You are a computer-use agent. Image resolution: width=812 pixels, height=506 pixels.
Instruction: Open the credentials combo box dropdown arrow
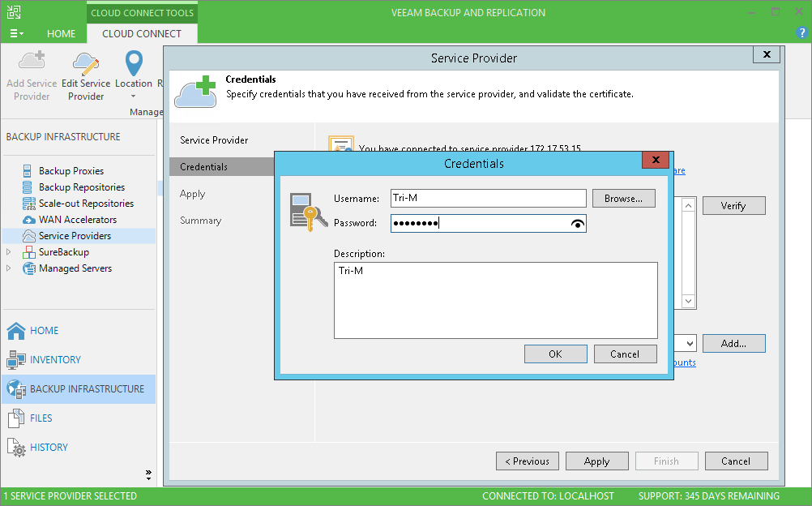(x=690, y=344)
